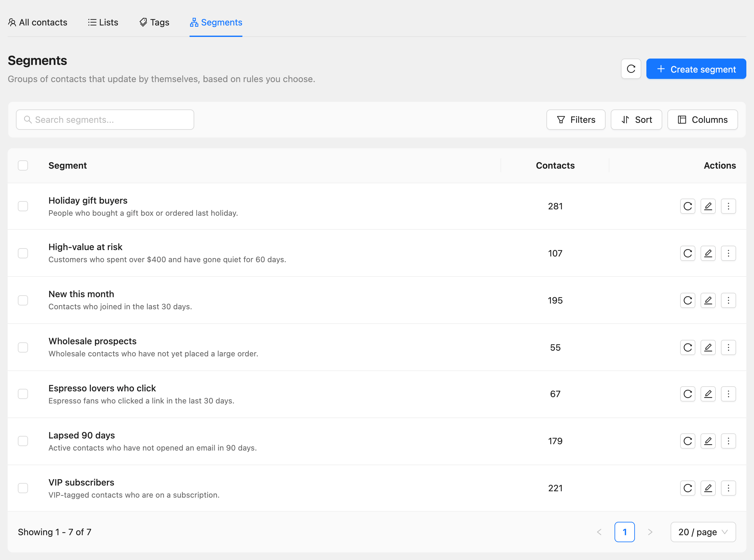This screenshot has width=754, height=560.
Task: Check the High-value at risk row
Action: point(23,253)
